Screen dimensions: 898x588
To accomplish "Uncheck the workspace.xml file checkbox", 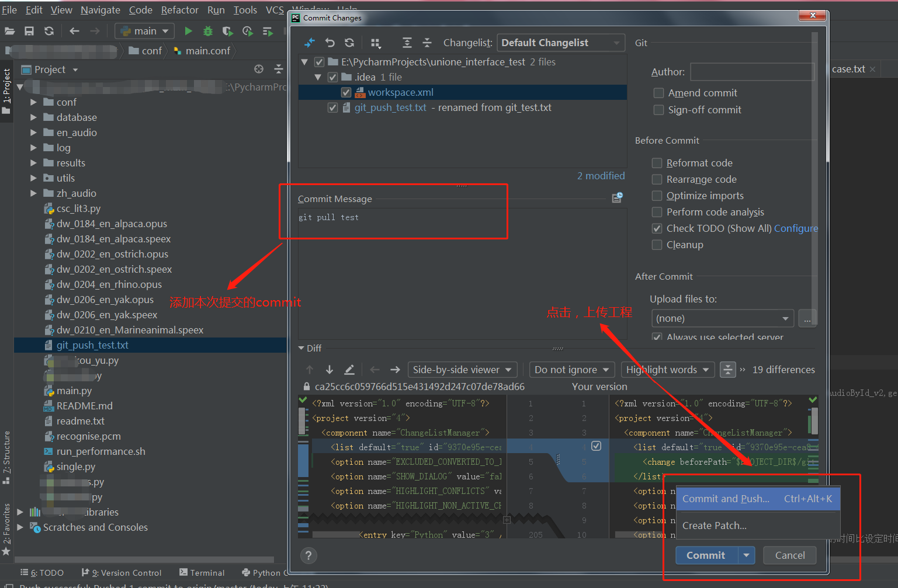I will click(346, 92).
